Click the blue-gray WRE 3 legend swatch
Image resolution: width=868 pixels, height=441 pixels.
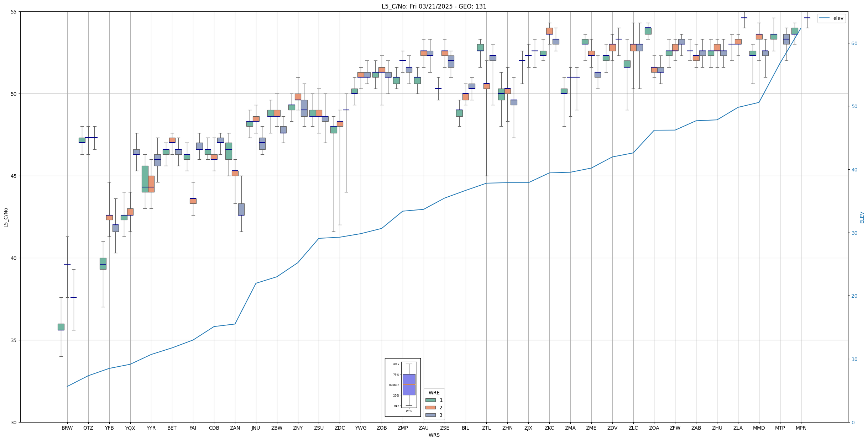(x=430, y=415)
